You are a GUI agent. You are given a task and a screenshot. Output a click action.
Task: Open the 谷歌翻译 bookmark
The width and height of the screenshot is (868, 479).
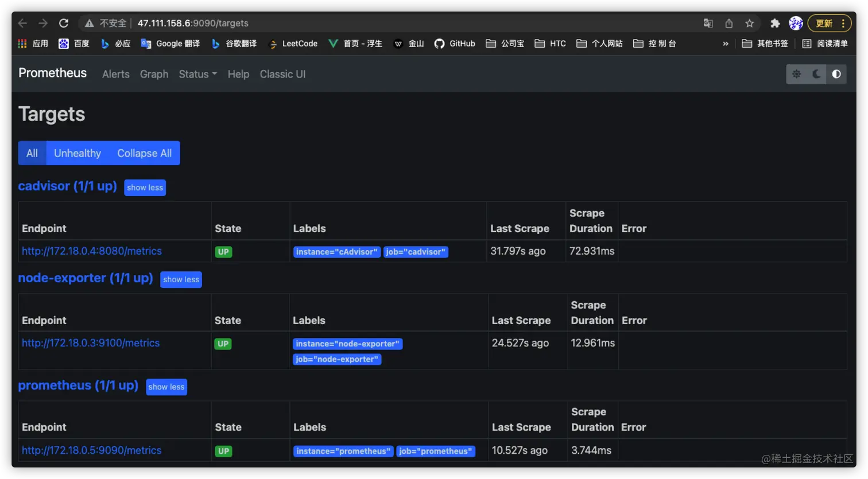click(234, 44)
